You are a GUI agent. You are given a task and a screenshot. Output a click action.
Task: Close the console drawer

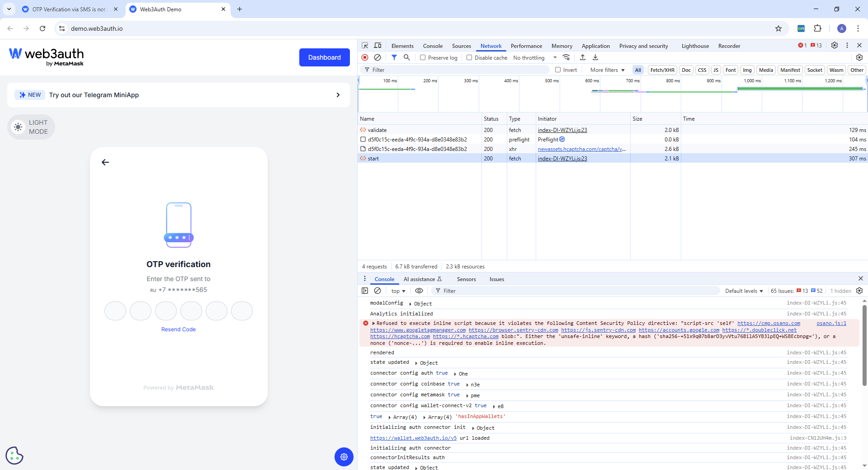coord(861,278)
